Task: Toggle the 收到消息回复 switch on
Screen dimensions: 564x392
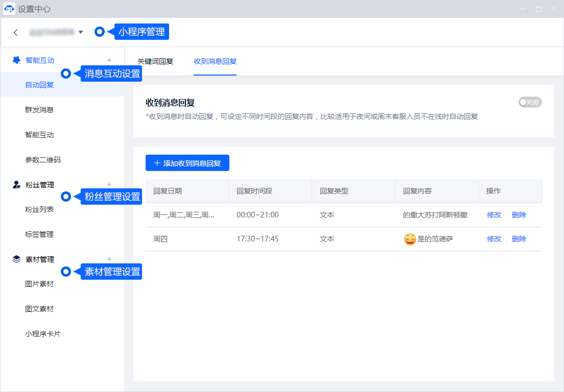Action: click(x=530, y=102)
